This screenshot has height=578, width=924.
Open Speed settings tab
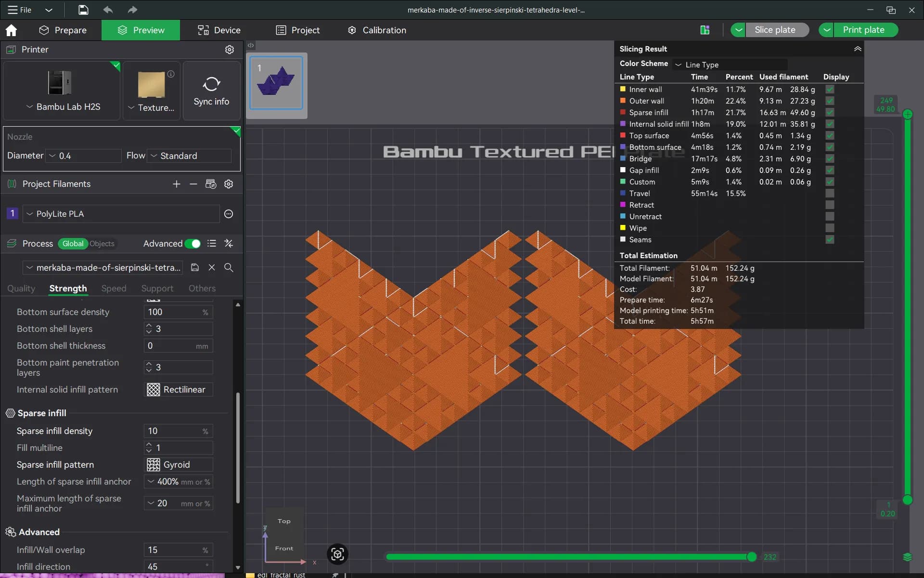pyautogui.click(x=114, y=289)
